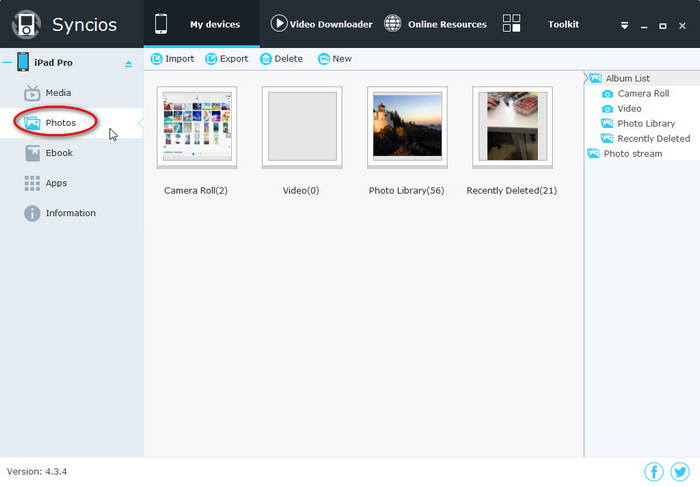
Task: Select iPad Pro device name
Action: tap(53, 63)
